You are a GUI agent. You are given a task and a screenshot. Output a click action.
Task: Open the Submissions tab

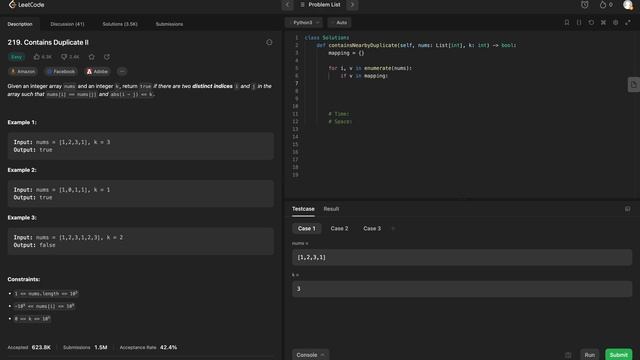click(x=169, y=24)
